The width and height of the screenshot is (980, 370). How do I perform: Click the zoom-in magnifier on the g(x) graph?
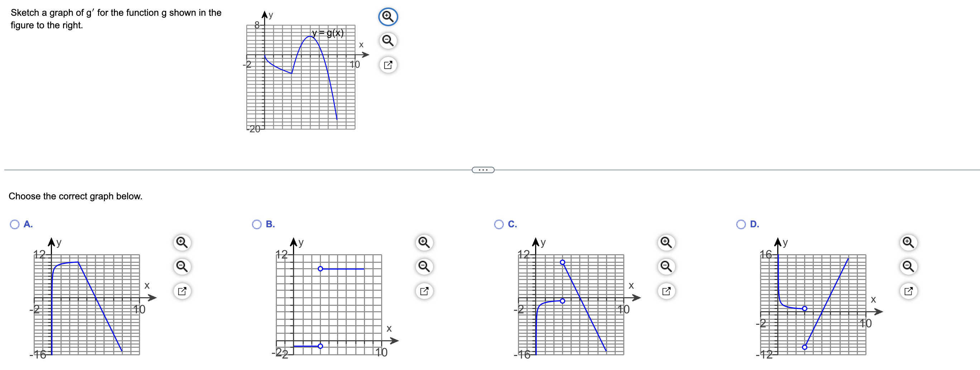(x=388, y=17)
